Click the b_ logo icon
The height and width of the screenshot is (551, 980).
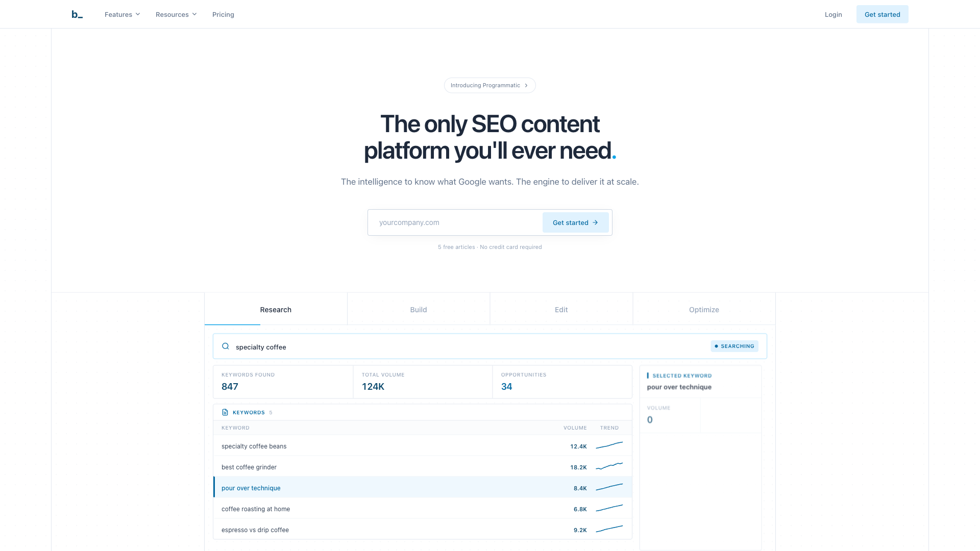click(x=77, y=14)
